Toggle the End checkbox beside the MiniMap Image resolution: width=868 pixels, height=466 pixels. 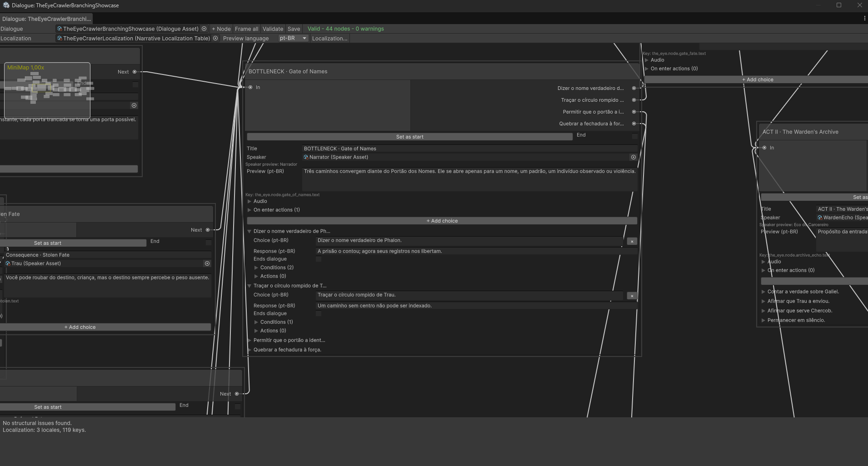point(135,84)
